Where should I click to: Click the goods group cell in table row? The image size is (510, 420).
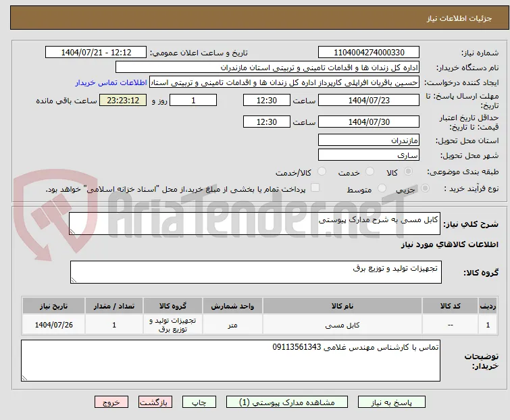[173, 325]
